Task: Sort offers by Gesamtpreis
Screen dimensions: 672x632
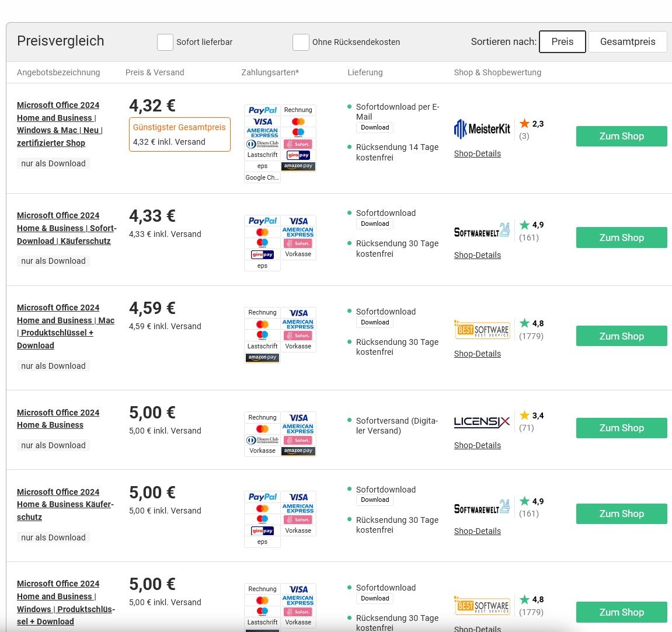Action: [628, 41]
